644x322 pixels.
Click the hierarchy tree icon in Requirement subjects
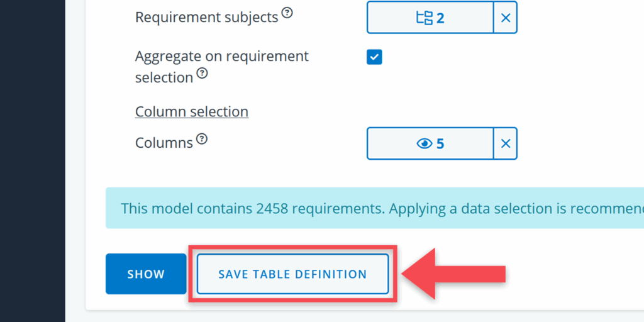pos(425,18)
